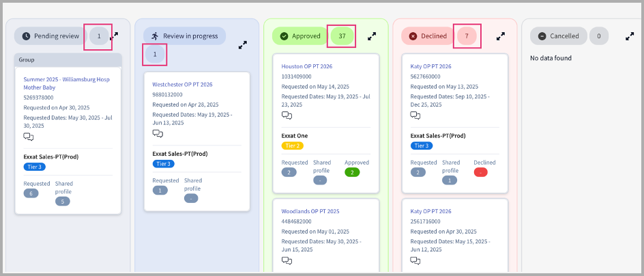Screen dimensions: 644x276
Task: Open comments on Katy OP PT 2026 2561716000 card
Action: (415, 260)
